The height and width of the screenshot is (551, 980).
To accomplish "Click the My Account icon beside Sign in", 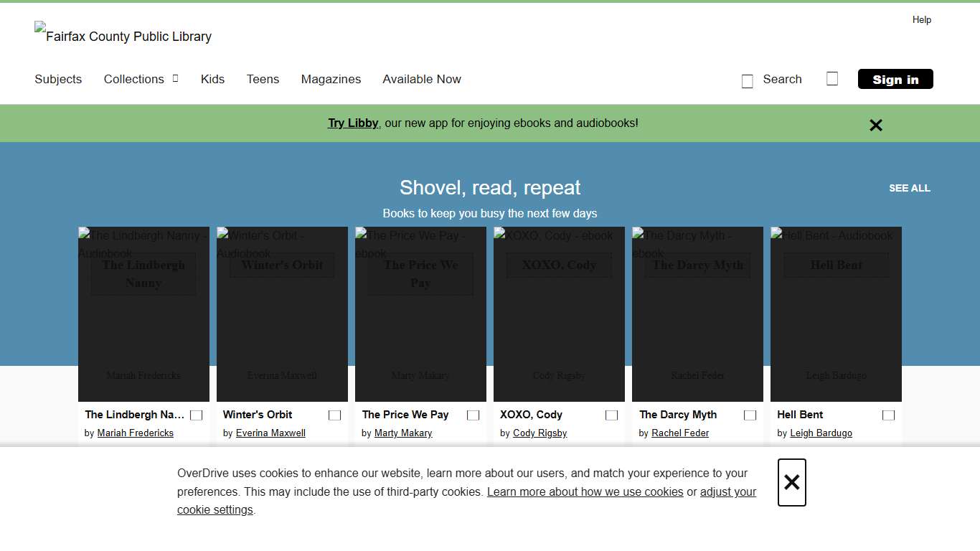I will (832, 79).
